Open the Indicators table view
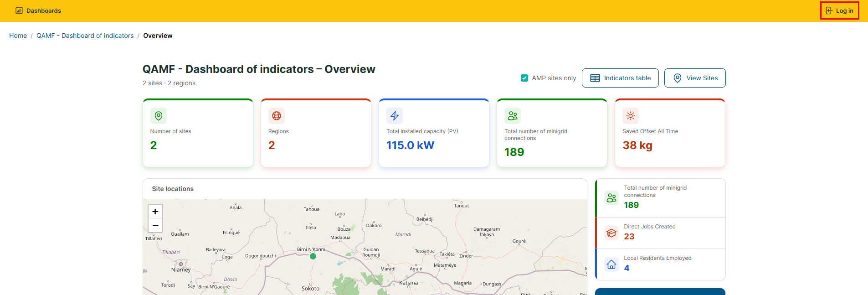 620,78
